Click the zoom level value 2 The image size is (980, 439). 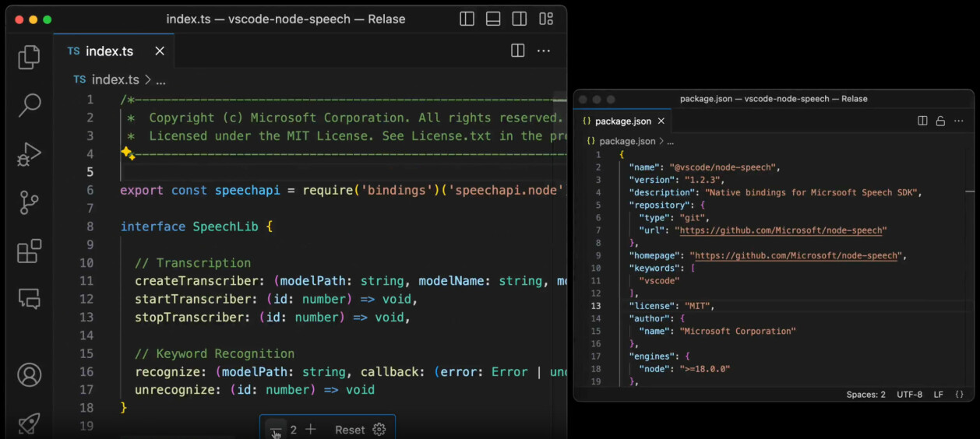point(294,430)
